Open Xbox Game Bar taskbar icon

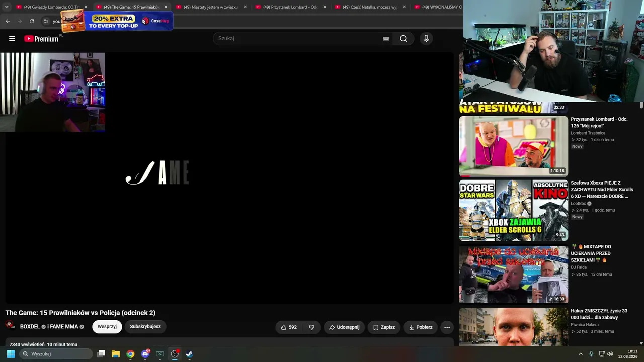coord(160,354)
